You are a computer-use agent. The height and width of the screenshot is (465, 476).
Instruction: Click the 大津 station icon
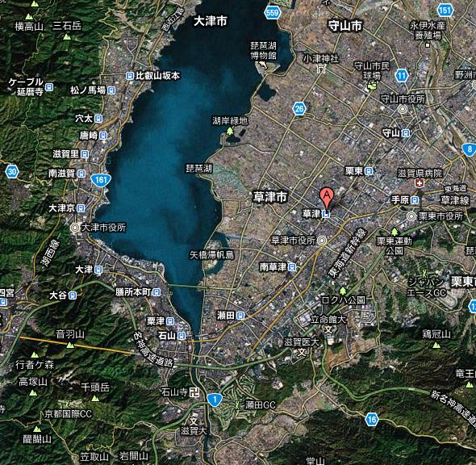tap(98, 270)
